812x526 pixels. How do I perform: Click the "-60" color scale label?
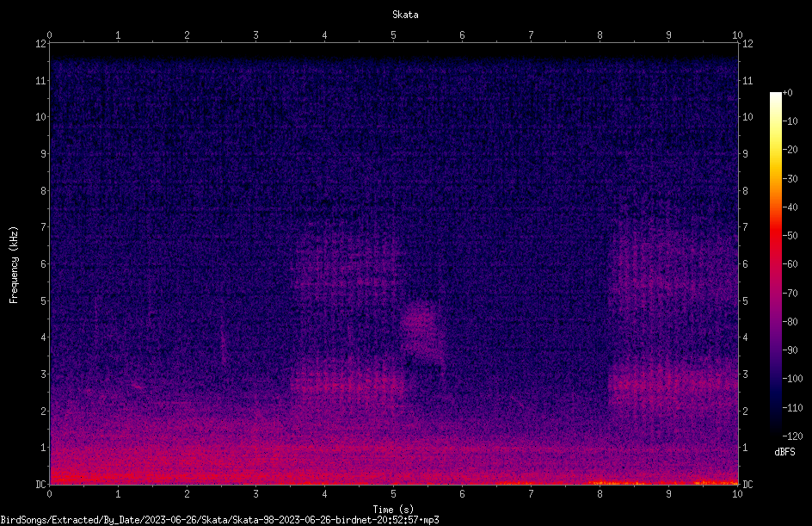pyautogui.click(x=790, y=264)
